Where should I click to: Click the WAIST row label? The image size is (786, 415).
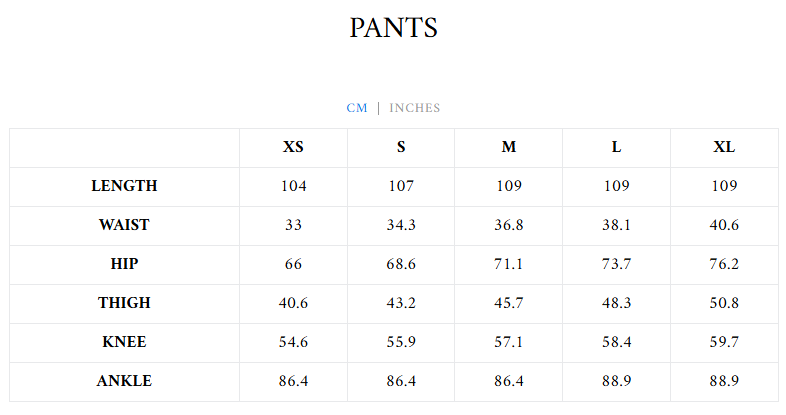124,225
